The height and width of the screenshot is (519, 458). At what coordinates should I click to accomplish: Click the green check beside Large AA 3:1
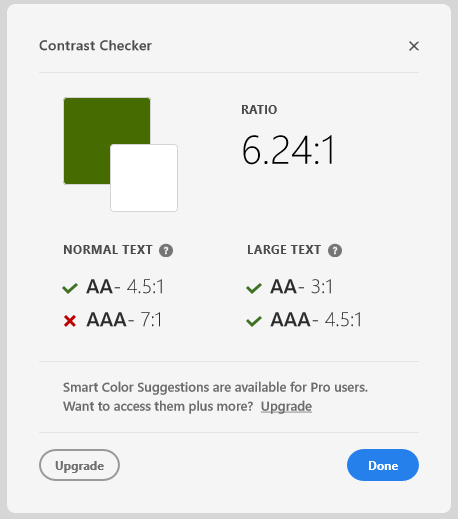coord(254,288)
